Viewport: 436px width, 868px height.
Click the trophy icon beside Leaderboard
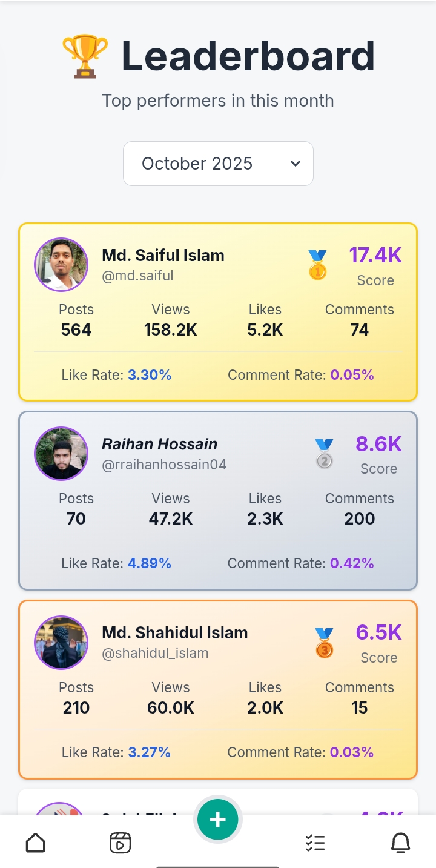[x=85, y=57]
